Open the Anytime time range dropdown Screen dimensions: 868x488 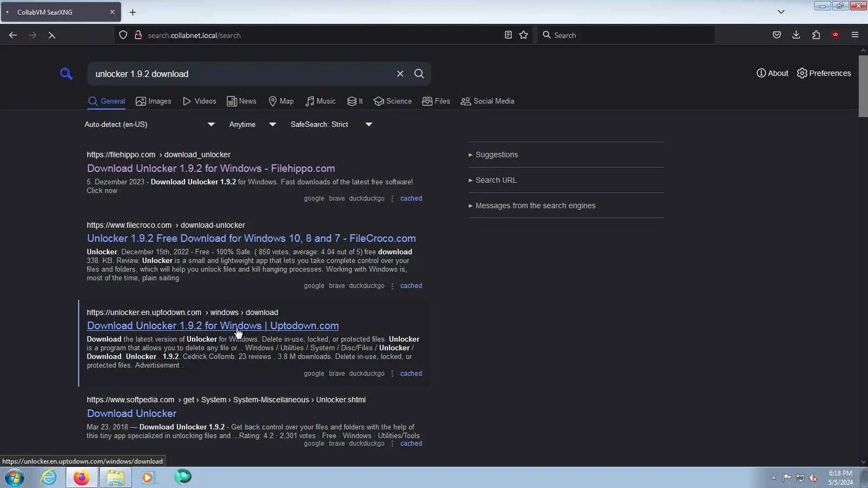coord(253,125)
